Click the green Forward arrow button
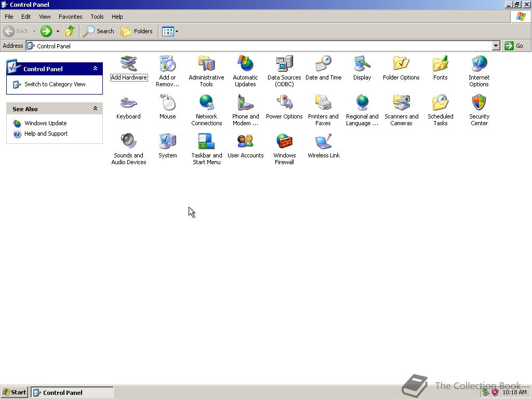532x399 pixels. [x=46, y=31]
